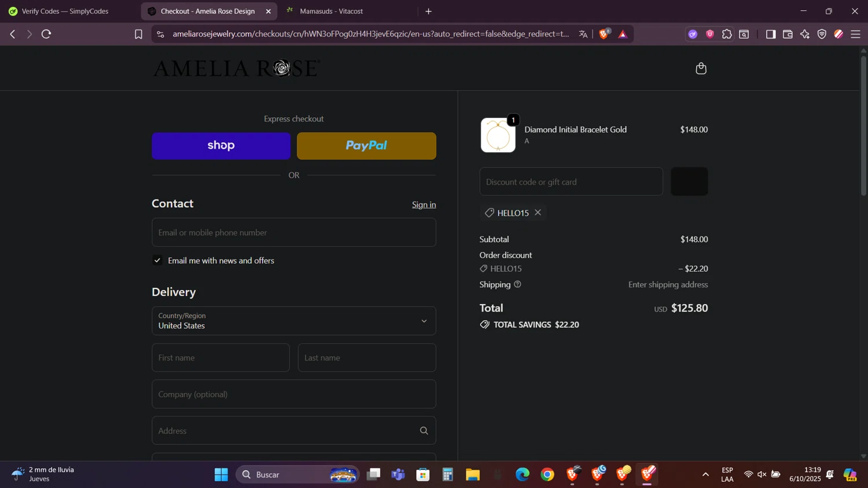Image resolution: width=868 pixels, height=488 pixels.
Task: Open the shopping bag cart icon
Action: tap(701, 68)
